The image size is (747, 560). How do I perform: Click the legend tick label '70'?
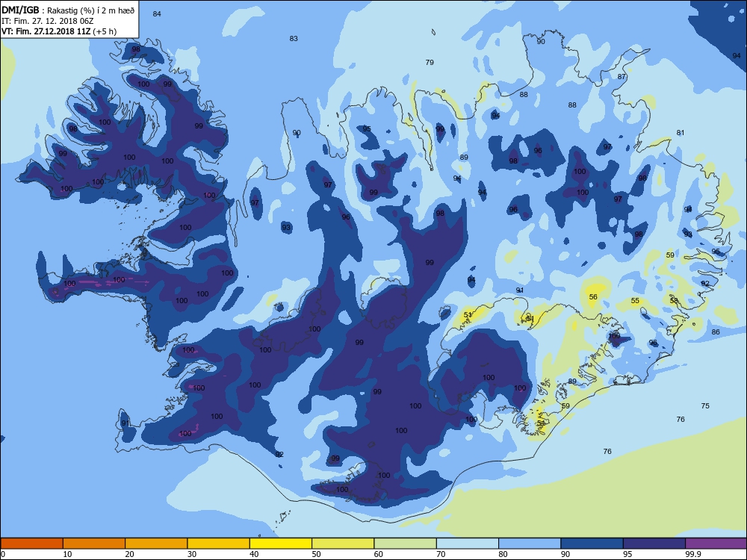441,554
